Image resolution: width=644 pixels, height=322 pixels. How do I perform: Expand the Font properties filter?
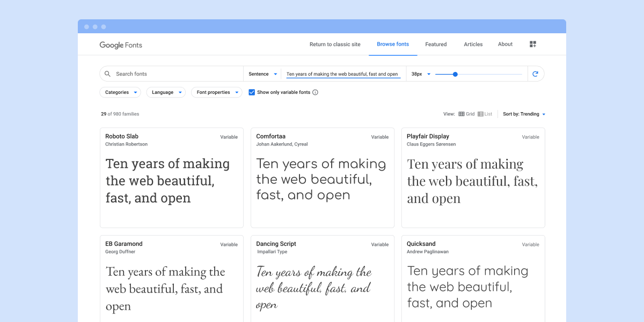click(x=216, y=92)
